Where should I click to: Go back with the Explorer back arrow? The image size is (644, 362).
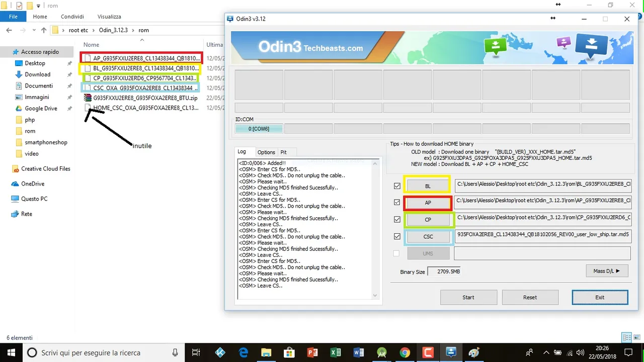click(9, 30)
